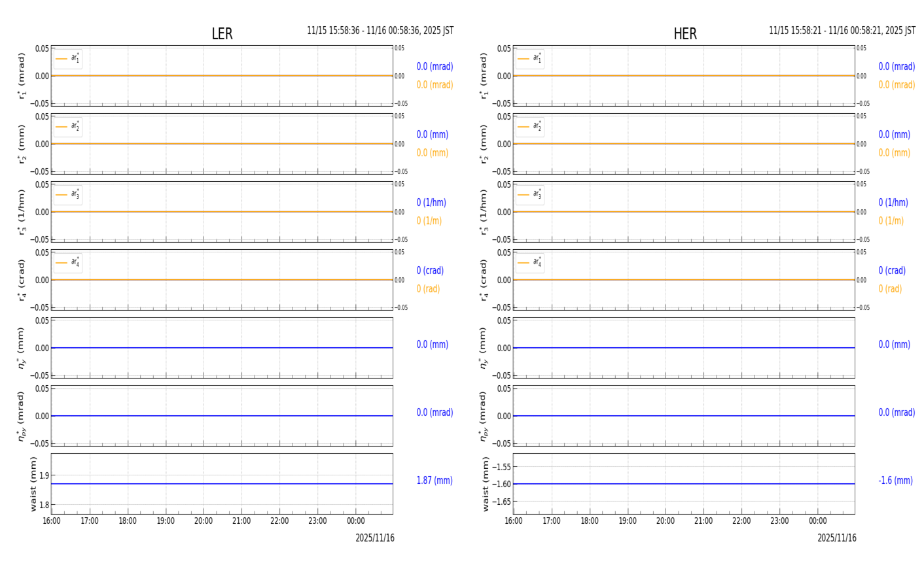The height and width of the screenshot is (565, 924).
Task: Click the ∂r1* legend entry in LER
Action: 68,59
